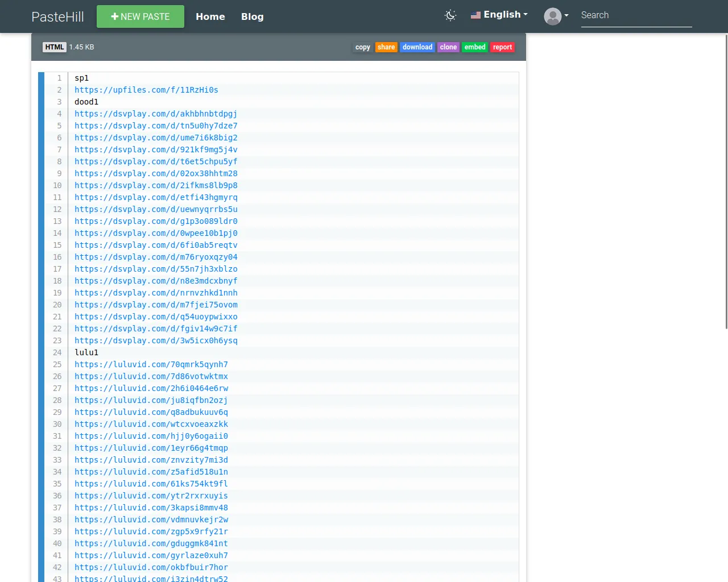Get the embed code for paste
The width and height of the screenshot is (728, 582).
475,47
